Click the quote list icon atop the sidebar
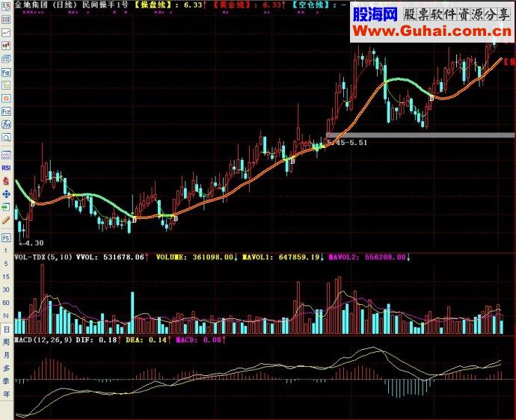The image size is (516, 420). [x=6, y=6]
